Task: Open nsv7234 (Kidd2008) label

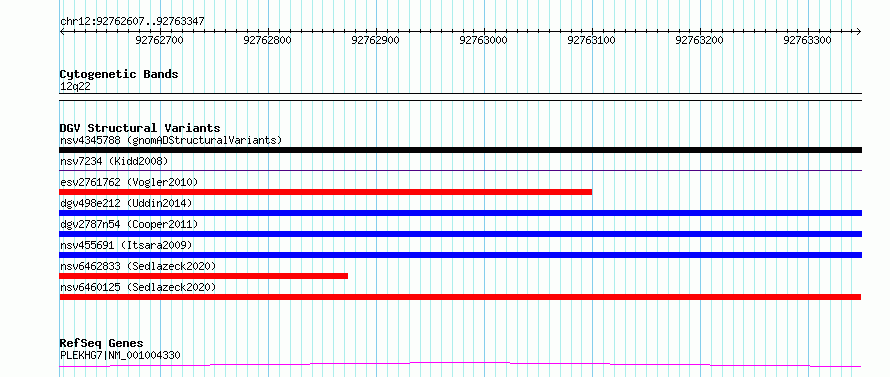Action: pyautogui.click(x=114, y=161)
